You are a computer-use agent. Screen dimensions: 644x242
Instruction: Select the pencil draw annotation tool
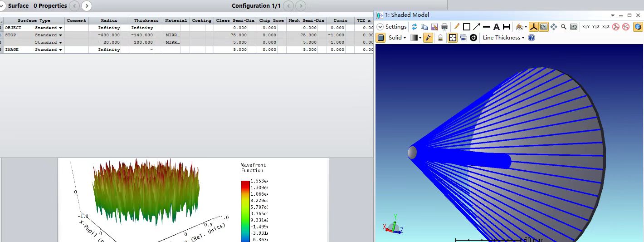click(x=457, y=27)
